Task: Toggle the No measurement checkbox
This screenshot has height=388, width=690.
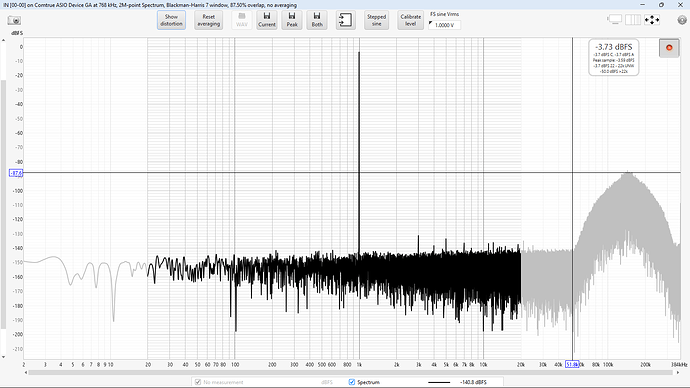Action: (198, 382)
